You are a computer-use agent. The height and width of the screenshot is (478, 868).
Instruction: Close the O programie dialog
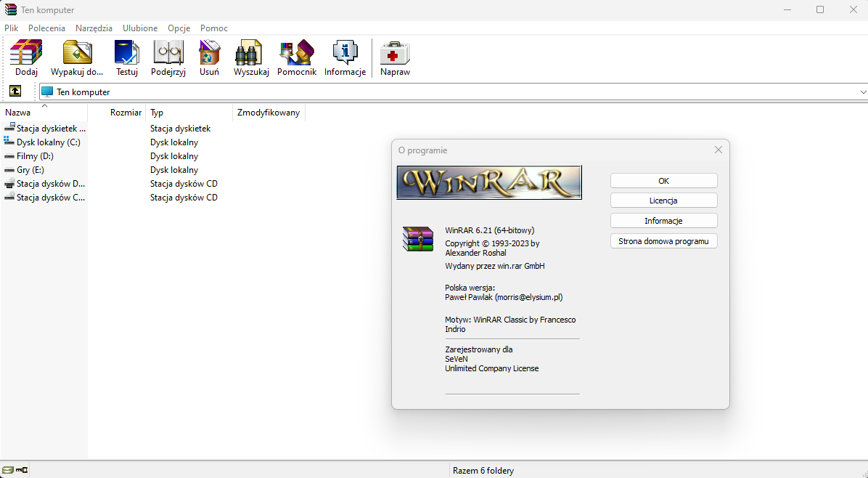coord(718,150)
